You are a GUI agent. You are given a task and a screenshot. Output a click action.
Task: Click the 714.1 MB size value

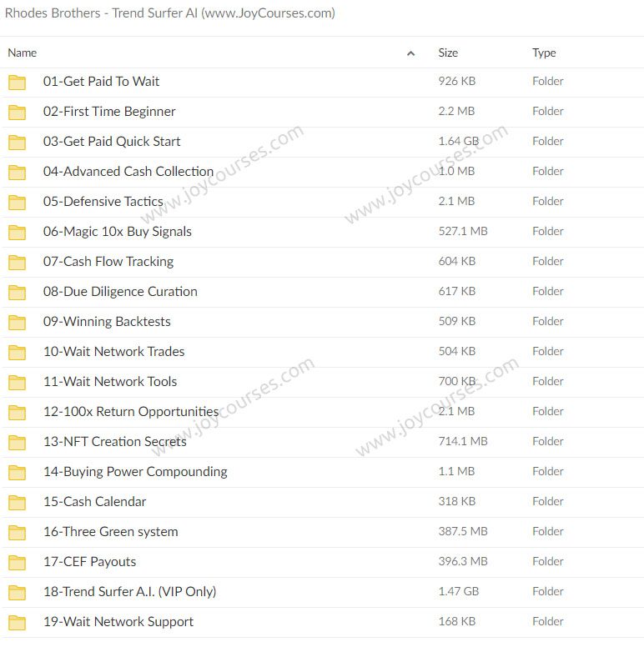coord(463,442)
